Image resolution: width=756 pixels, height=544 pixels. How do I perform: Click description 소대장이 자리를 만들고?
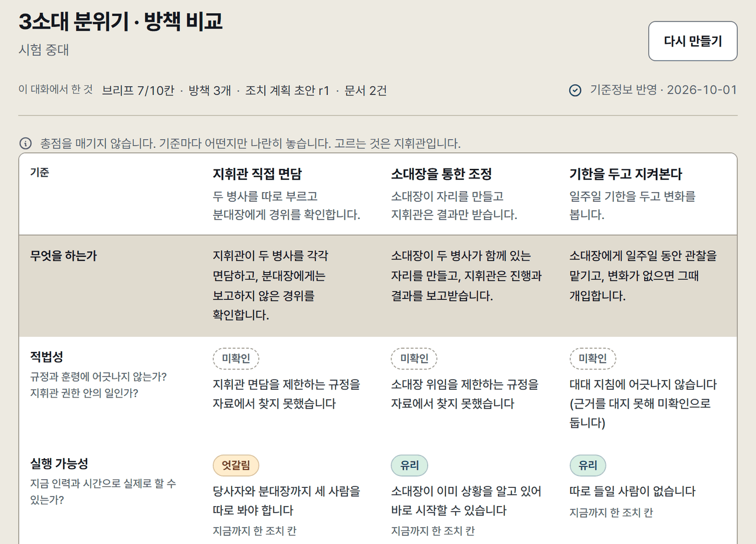point(447,196)
